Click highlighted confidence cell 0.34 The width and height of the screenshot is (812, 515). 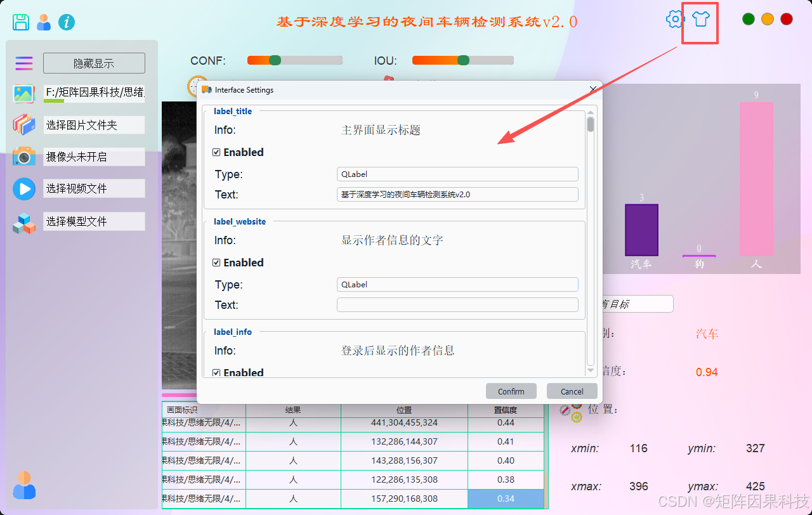coord(506,499)
